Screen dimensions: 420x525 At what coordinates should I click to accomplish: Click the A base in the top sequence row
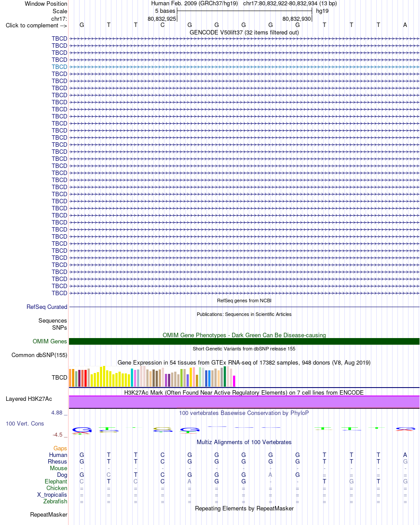[x=405, y=25]
